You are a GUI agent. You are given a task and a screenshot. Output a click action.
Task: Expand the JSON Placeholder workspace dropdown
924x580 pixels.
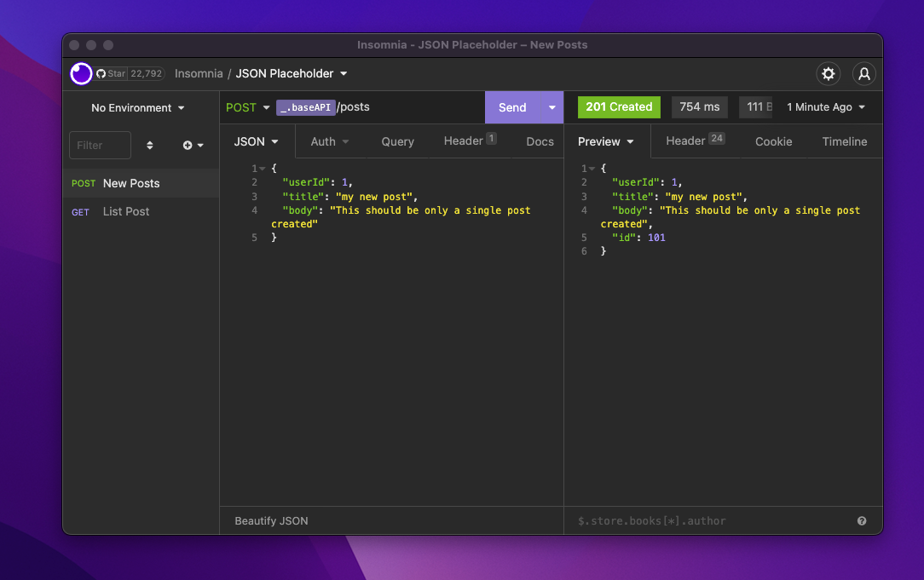coord(292,73)
